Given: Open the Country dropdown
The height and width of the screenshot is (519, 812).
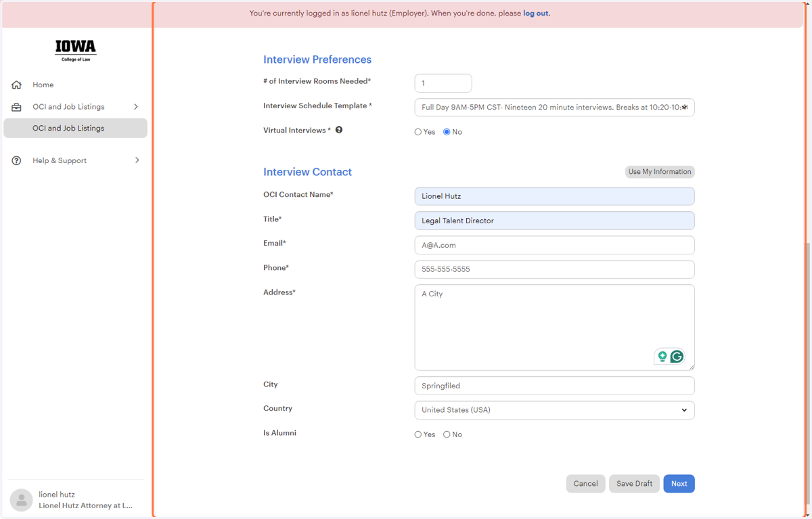Looking at the screenshot, I should 554,410.
